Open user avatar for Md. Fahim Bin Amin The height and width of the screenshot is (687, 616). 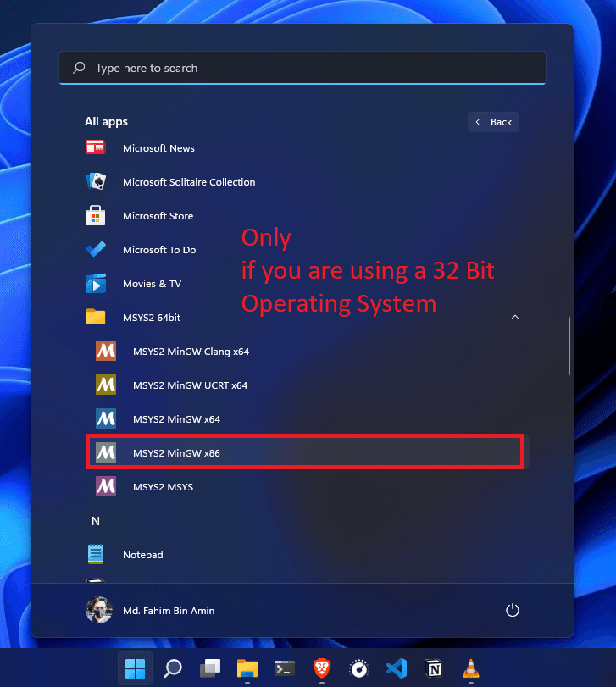coord(98,610)
